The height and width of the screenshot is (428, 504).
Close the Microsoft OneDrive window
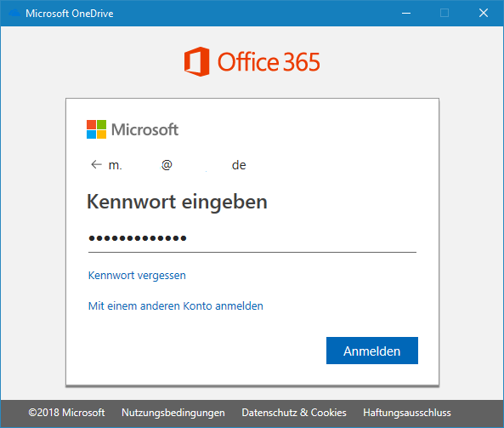484,14
